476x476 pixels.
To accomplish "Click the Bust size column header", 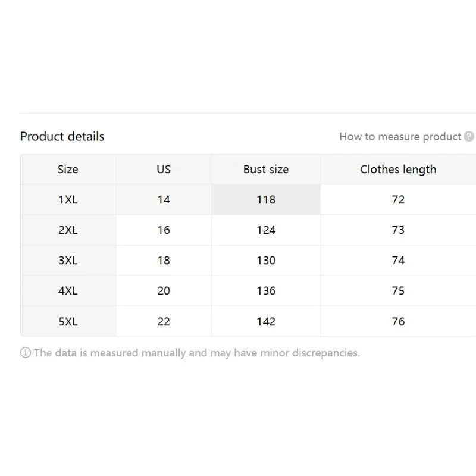I will tap(266, 170).
